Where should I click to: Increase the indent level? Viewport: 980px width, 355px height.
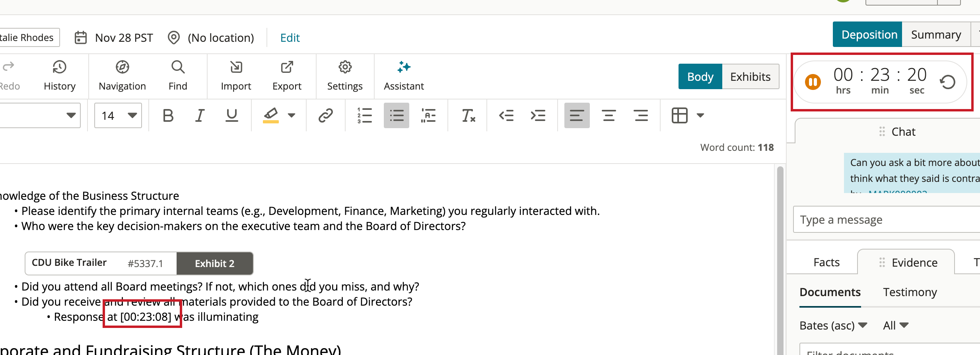[x=538, y=116]
